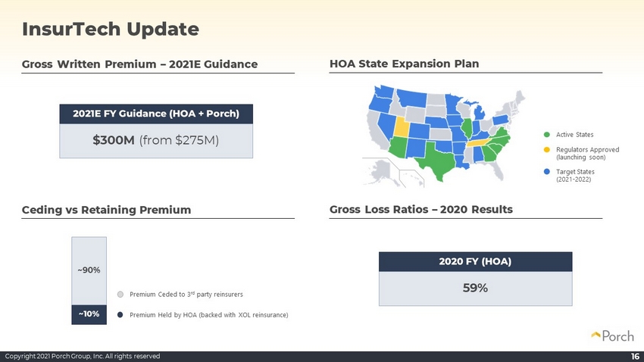This screenshot has width=644, height=362.
Task: Click the blue Target States legend dot
Action: (x=547, y=172)
